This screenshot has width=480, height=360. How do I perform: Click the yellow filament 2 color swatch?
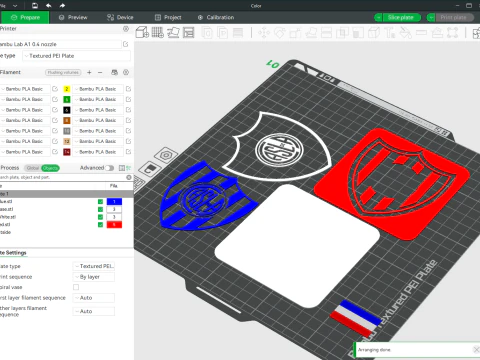pyautogui.click(x=67, y=89)
